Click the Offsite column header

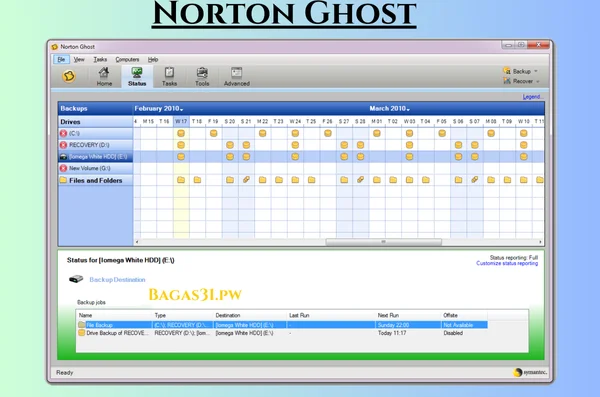(x=464, y=315)
